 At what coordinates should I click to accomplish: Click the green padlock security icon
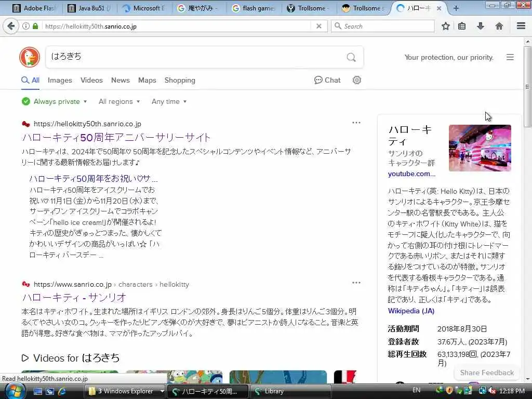pos(35,26)
